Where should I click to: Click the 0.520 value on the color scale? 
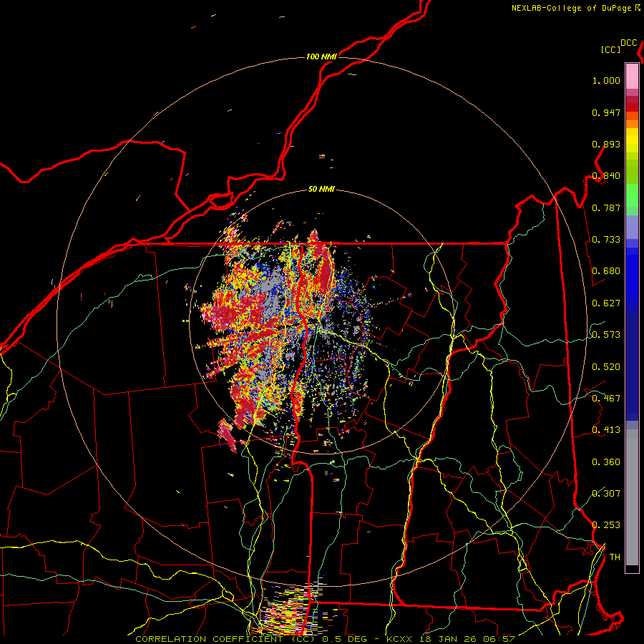(606, 367)
